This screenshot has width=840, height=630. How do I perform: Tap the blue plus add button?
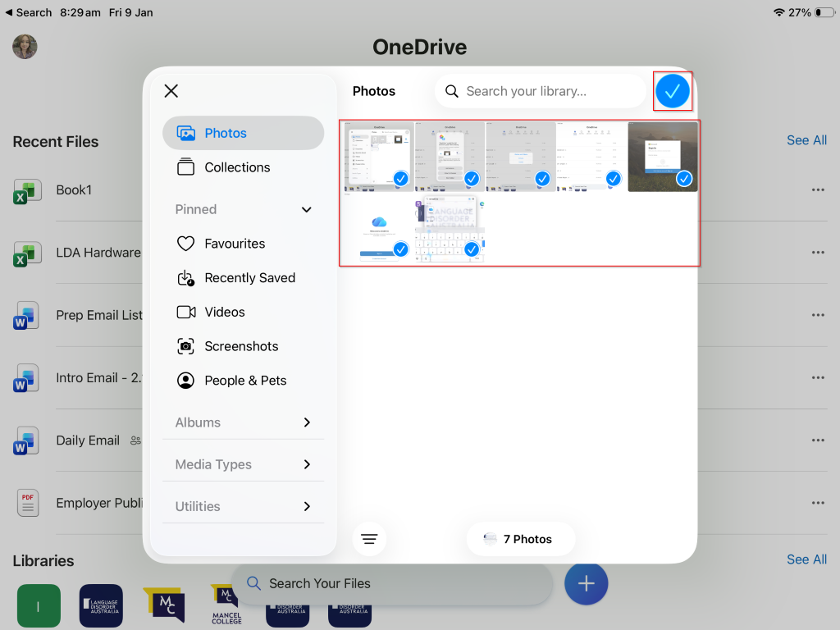click(586, 583)
